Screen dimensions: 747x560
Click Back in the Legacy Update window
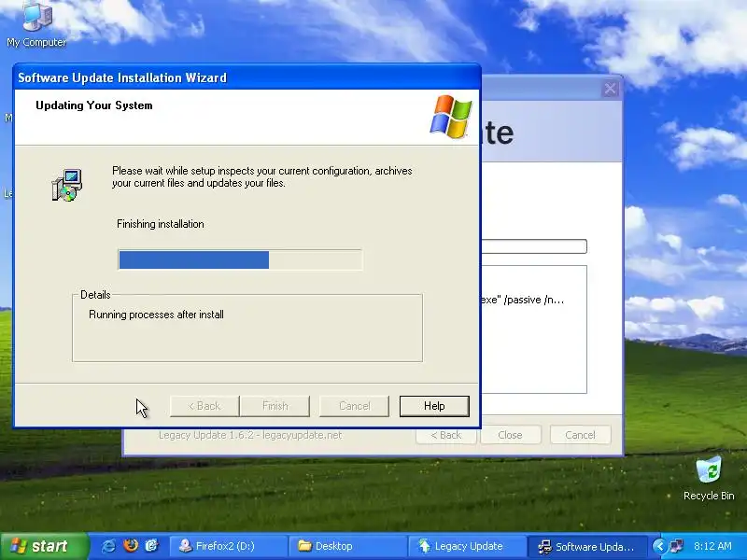click(446, 435)
